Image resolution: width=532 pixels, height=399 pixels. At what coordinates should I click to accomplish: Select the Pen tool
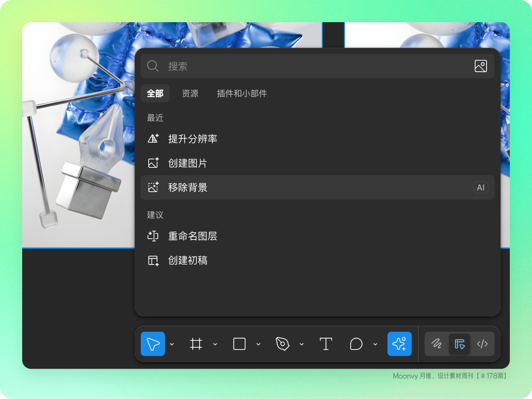[x=283, y=344]
